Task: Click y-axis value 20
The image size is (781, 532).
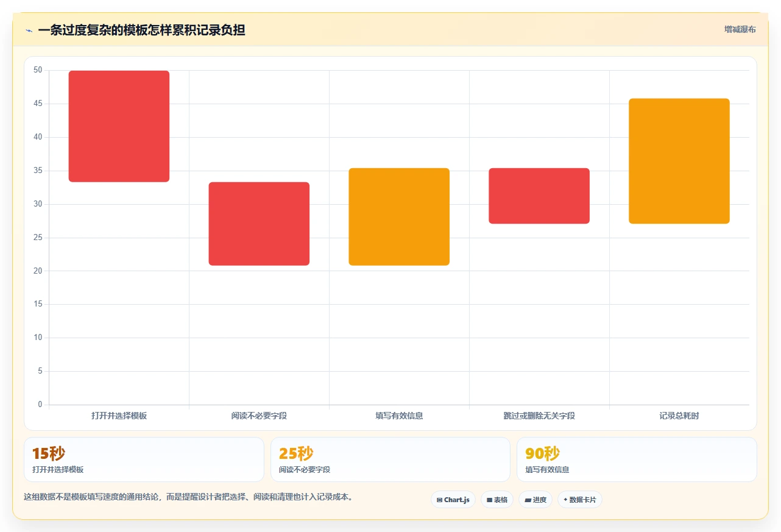Action: [x=38, y=271]
